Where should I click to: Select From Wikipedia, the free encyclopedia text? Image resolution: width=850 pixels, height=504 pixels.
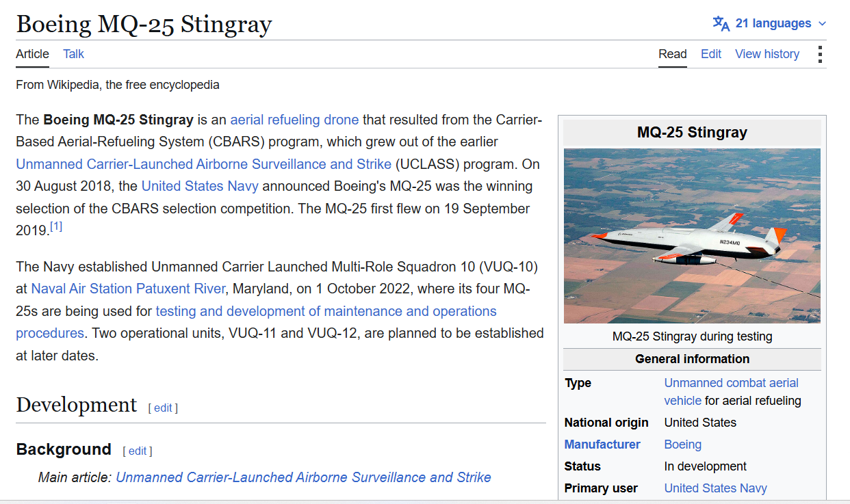click(x=118, y=85)
